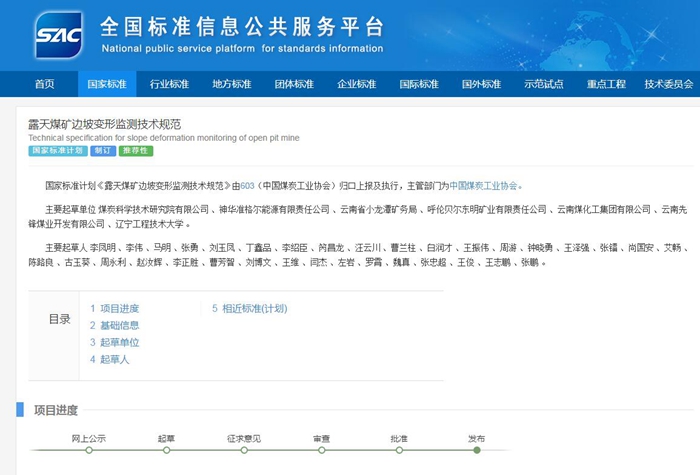Select the 征求意见 progress step dot
This screenshot has height=475, width=700.
[244, 450]
